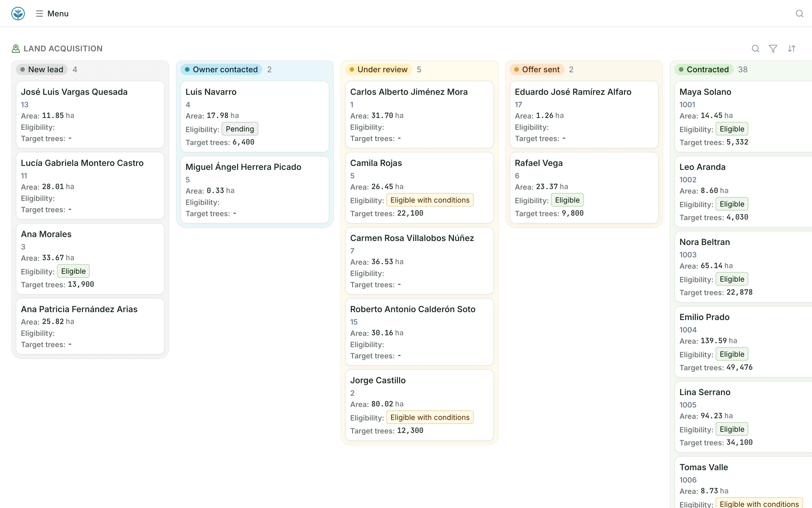The image size is (812, 508).
Task: Open the Lina Serrano card
Action: (x=743, y=417)
